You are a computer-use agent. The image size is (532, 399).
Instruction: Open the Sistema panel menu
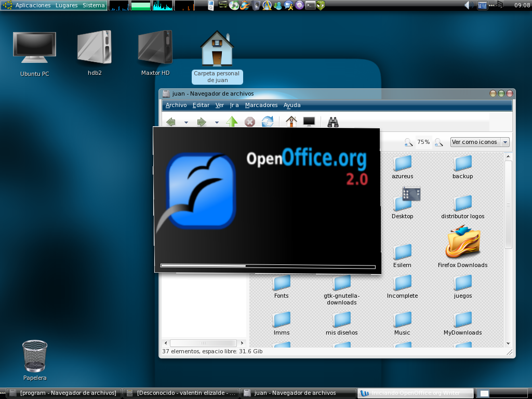(94, 5)
